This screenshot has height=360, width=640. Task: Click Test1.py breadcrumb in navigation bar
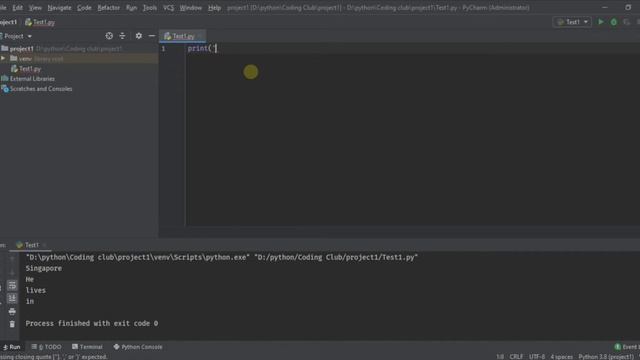[40, 22]
